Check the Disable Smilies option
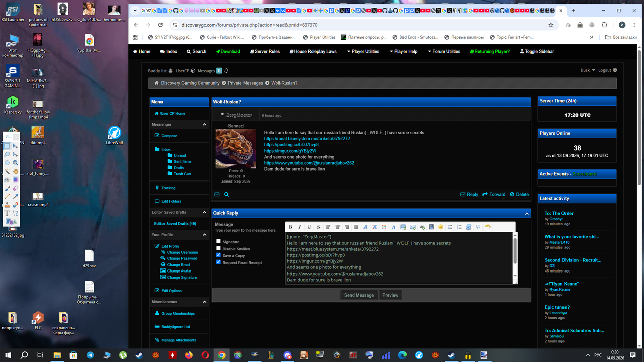The height and width of the screenshot is (362, 644). (x=218, y=248)
